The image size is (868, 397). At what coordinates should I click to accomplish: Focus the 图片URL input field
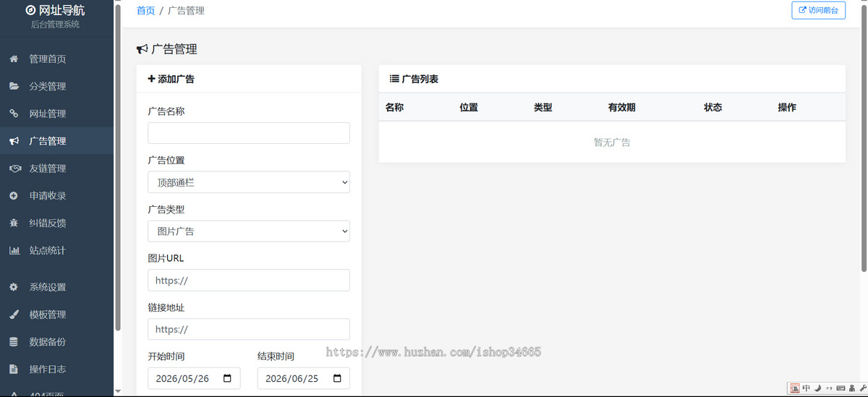click(249, 281)
